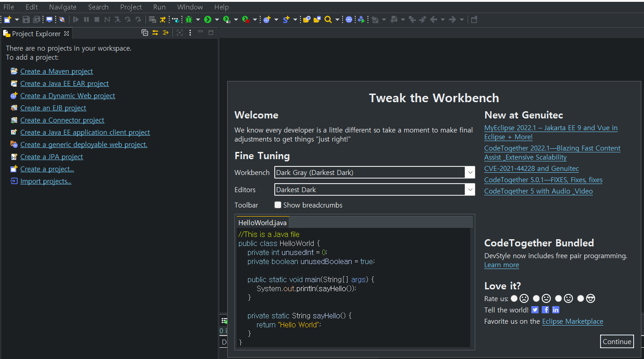
Task: Click Create a JPA project link
Action: (52, 156)
